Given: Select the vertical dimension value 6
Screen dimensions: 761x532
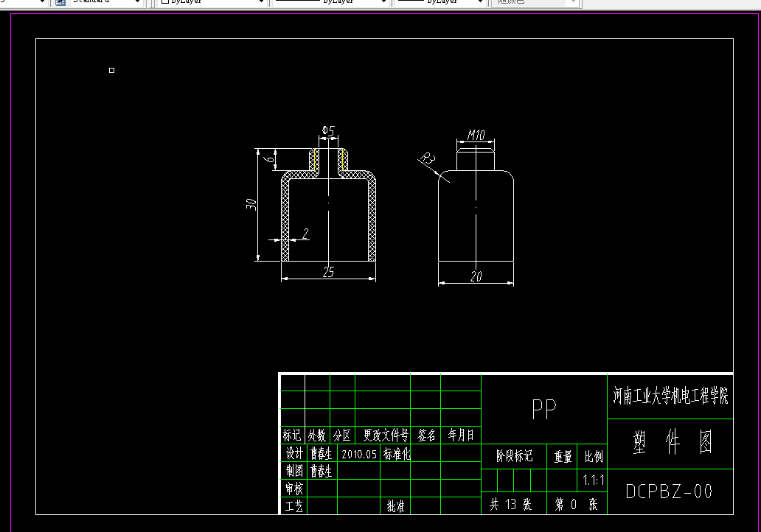Looking at the screenshot, I should (268, 158).
